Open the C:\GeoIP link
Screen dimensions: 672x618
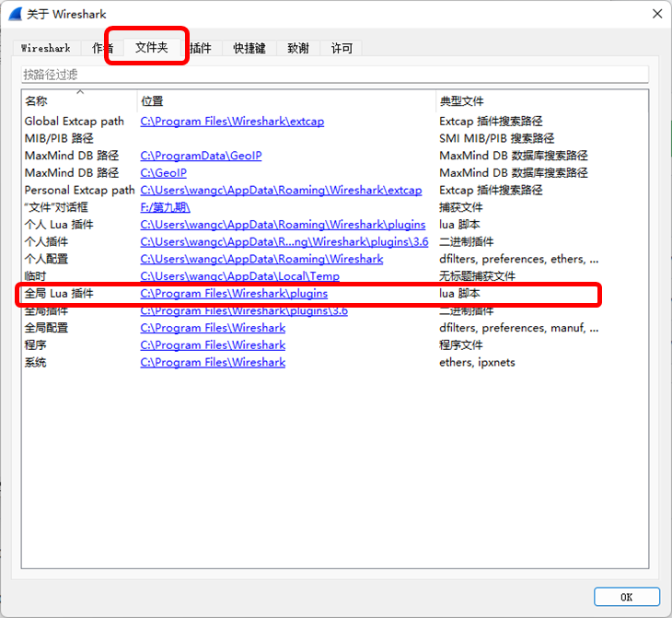click(x=163, y=173)
